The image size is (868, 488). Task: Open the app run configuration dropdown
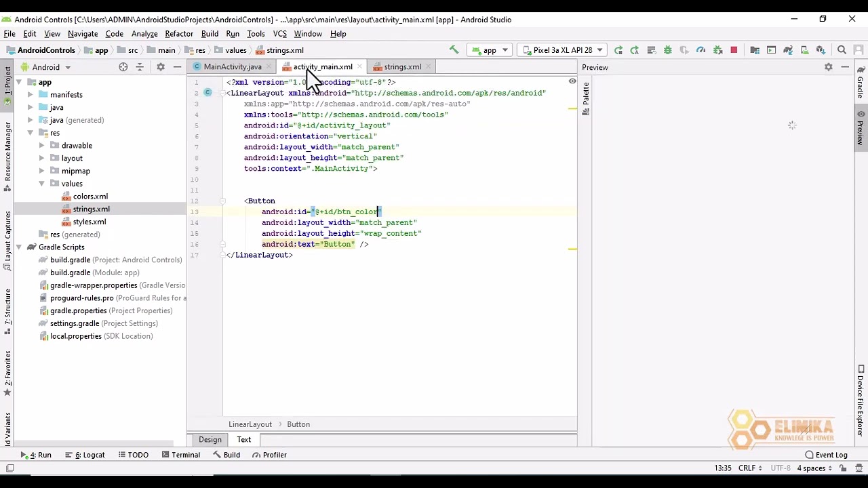(x=490, y=49)
